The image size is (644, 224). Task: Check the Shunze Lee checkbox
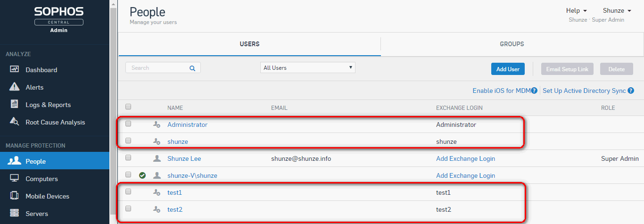coord(128,158)
